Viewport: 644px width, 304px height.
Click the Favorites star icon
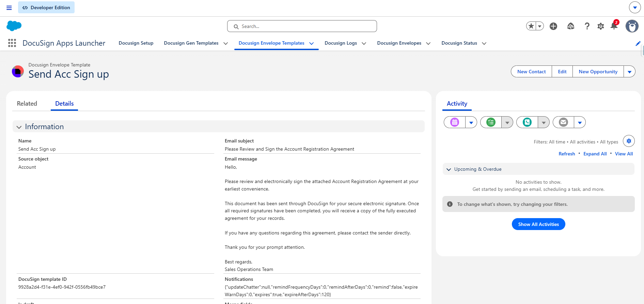point(531,26)
